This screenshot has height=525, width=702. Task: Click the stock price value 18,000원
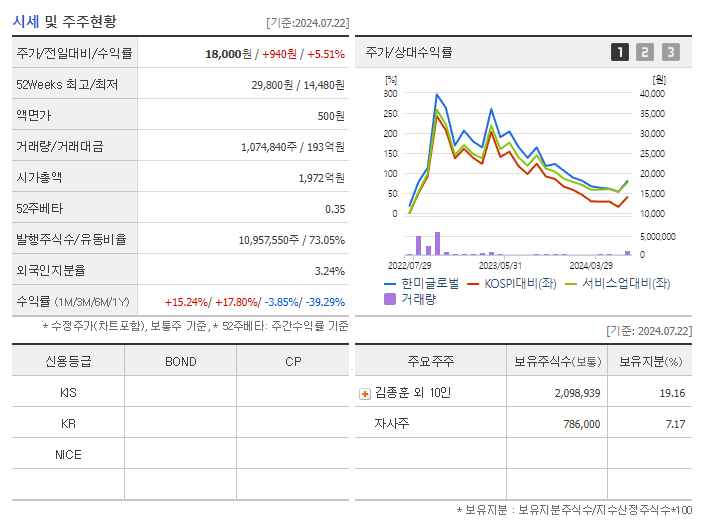pos(228,54)
